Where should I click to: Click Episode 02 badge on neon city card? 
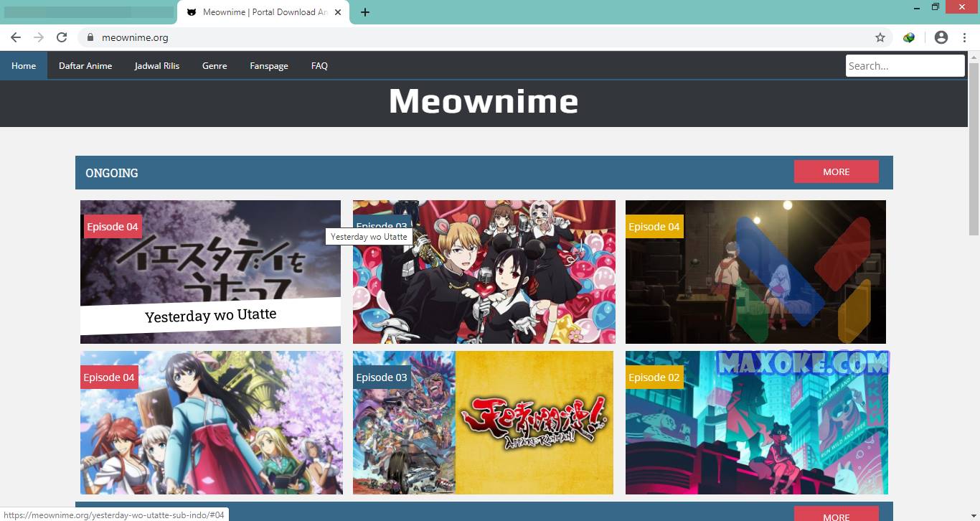(654, 377)
